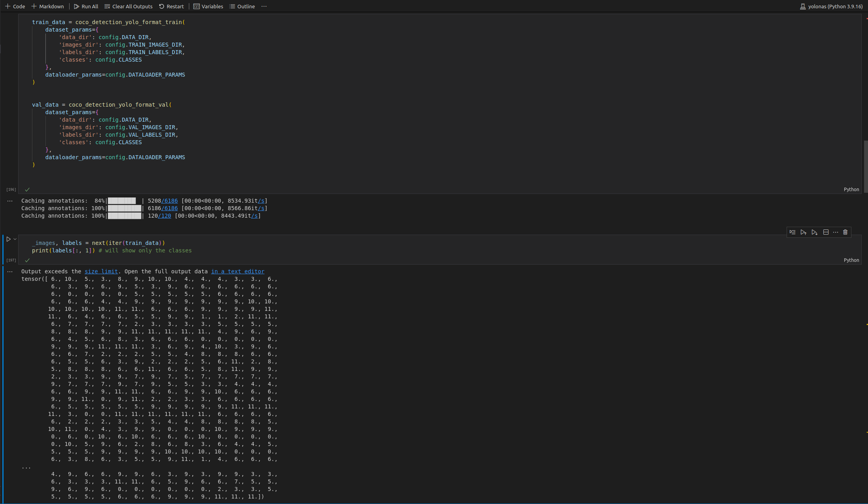The height and width of the screenshot is (504, 868).
Task: Open more notebook toolbar actions with ellipsis
Action: click(x=264, y=6)
